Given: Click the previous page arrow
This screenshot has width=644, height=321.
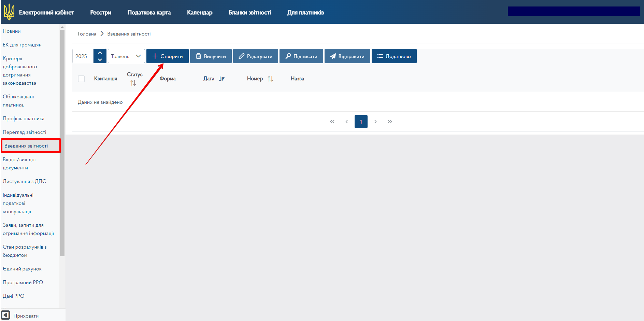Looking at the screenshot, I should (x=347, y=122).
